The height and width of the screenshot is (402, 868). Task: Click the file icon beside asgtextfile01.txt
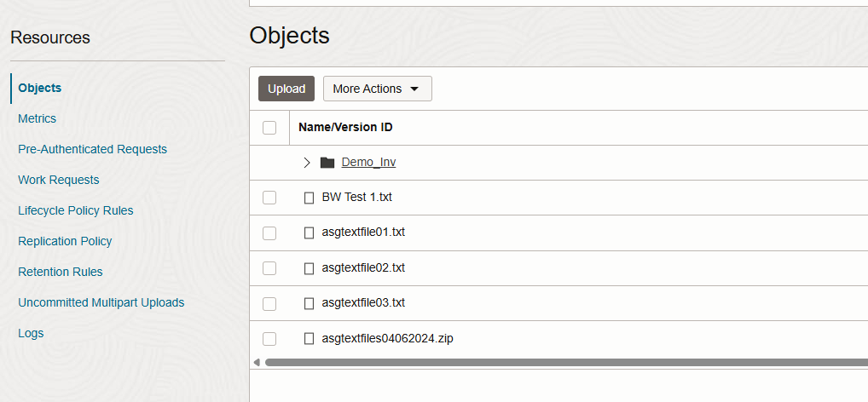[310, 233]
